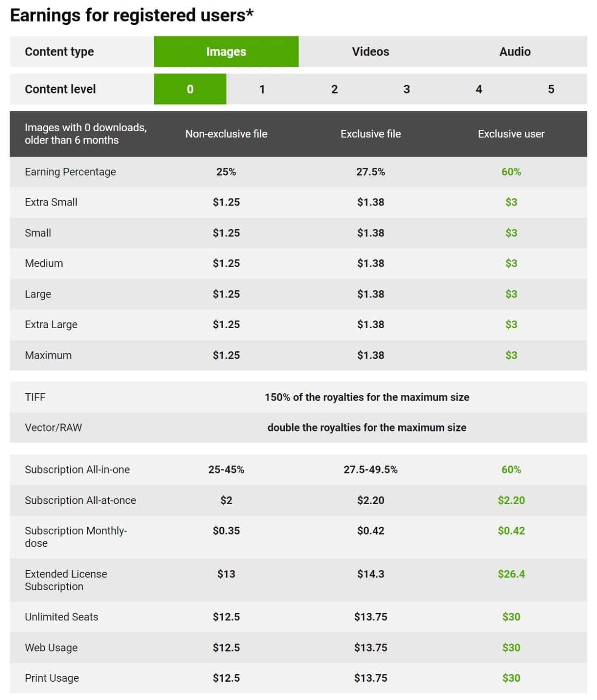Viewport: 597px width, 700px height.
Task: Click the Exclusive user column header
Action: tap(511, 134)
